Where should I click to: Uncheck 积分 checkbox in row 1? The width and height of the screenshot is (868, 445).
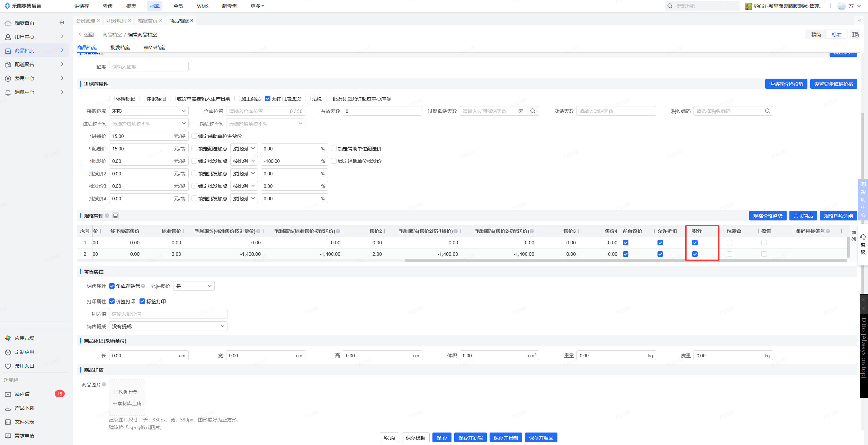695,243
